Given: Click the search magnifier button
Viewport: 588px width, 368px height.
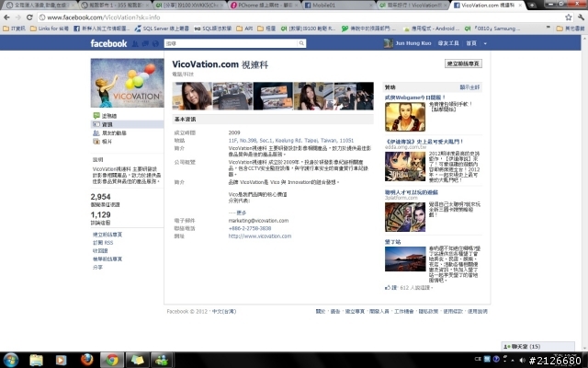Looking at the screenshot, I should pyautogui.click(x=301, y=43).
